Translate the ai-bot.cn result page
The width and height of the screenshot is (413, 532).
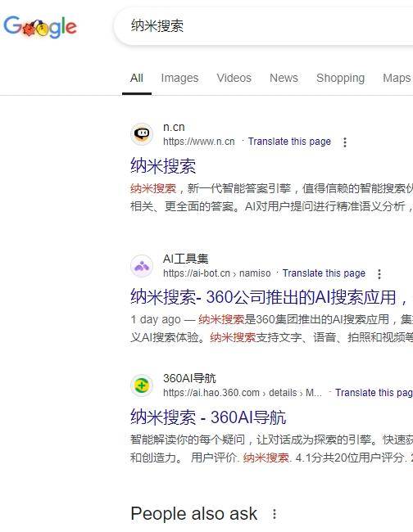point(324,273)
